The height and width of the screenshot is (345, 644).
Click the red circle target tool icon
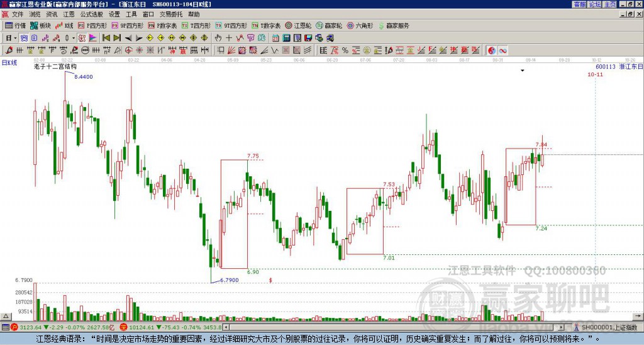point(128,50)
